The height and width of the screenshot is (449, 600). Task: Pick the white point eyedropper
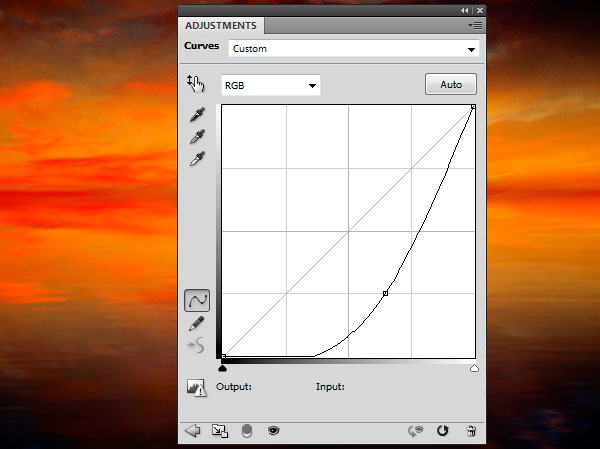coord(197,158)
